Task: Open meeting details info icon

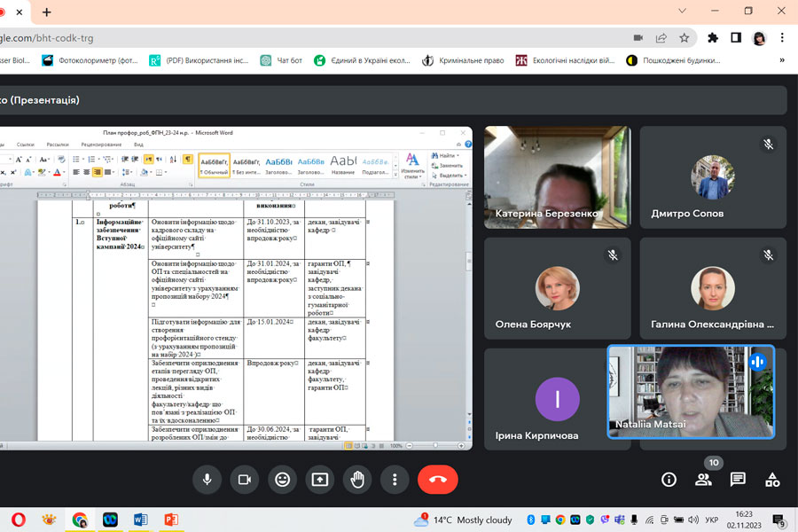Action: [x=669, y=480]
